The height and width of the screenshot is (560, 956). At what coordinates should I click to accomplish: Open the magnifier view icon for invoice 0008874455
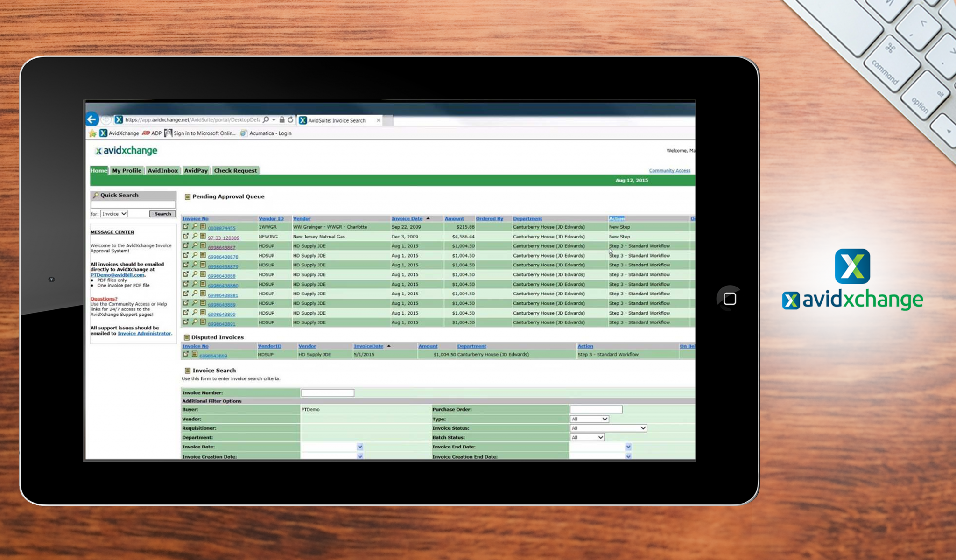click(x=195, y=227)
